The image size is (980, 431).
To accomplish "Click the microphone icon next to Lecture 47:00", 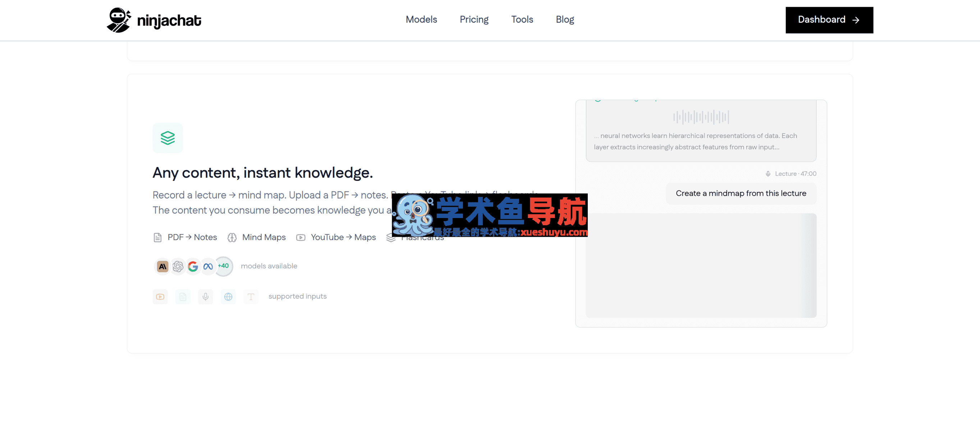I will pos(768,174).
